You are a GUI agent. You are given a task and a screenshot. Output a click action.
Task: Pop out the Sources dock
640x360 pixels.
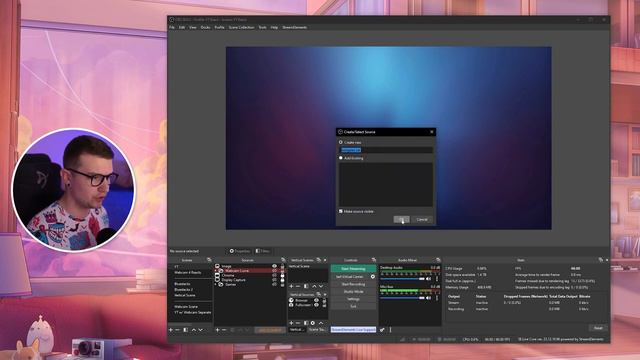tap(283, 260)
